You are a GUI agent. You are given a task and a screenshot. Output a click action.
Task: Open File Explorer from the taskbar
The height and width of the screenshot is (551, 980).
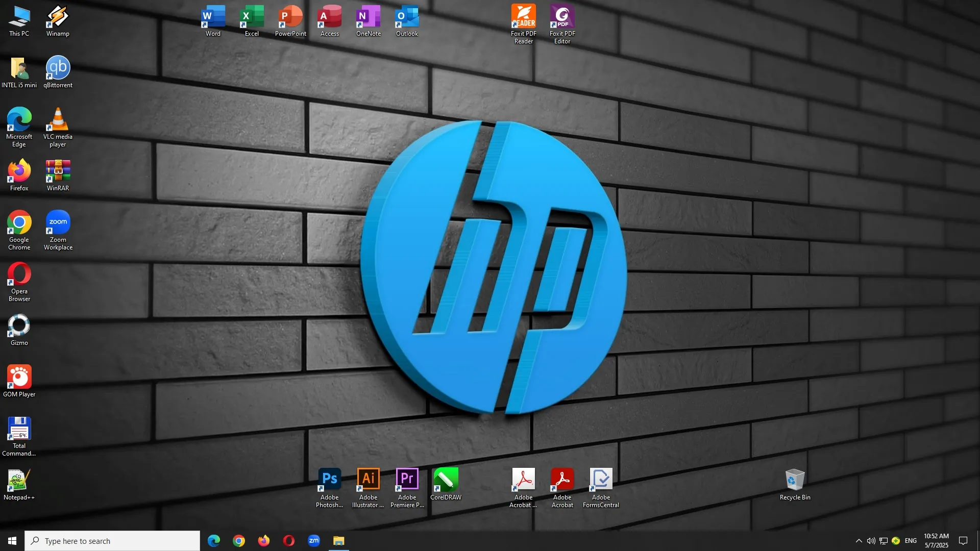pos(339,541)
